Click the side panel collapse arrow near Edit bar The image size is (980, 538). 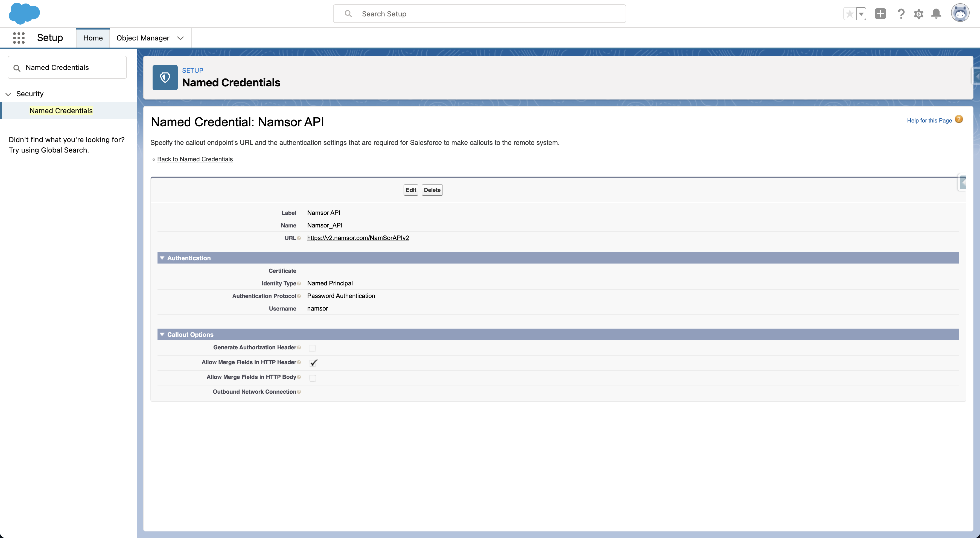962,183
